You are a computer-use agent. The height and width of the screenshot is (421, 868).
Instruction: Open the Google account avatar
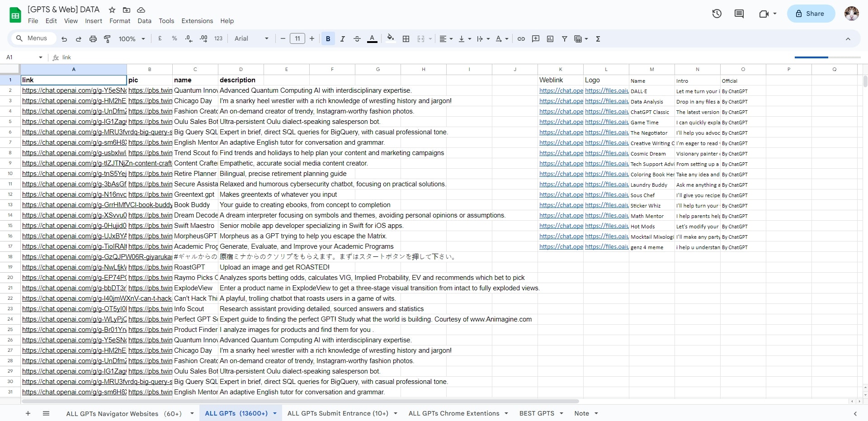pyautogui.click(x=852, y=14)
